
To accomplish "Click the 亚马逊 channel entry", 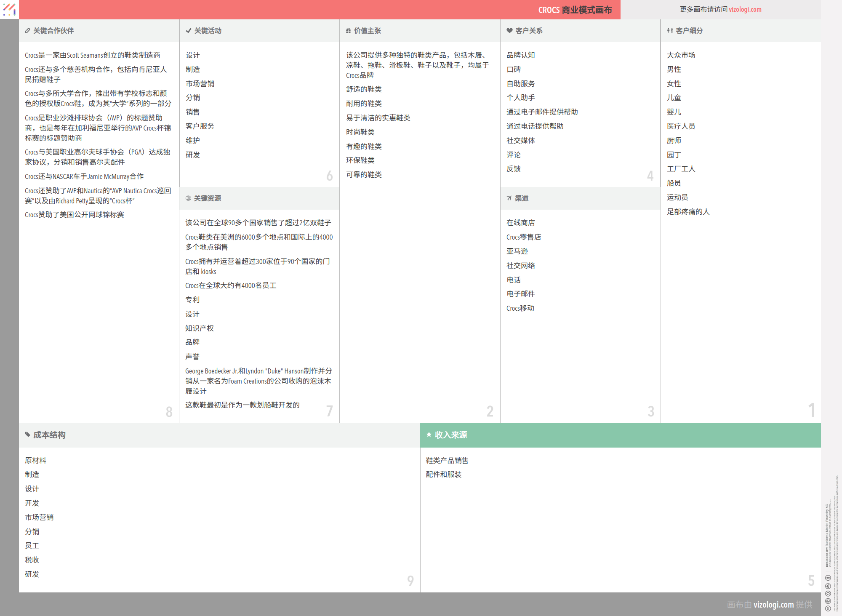I will [517, 251].
